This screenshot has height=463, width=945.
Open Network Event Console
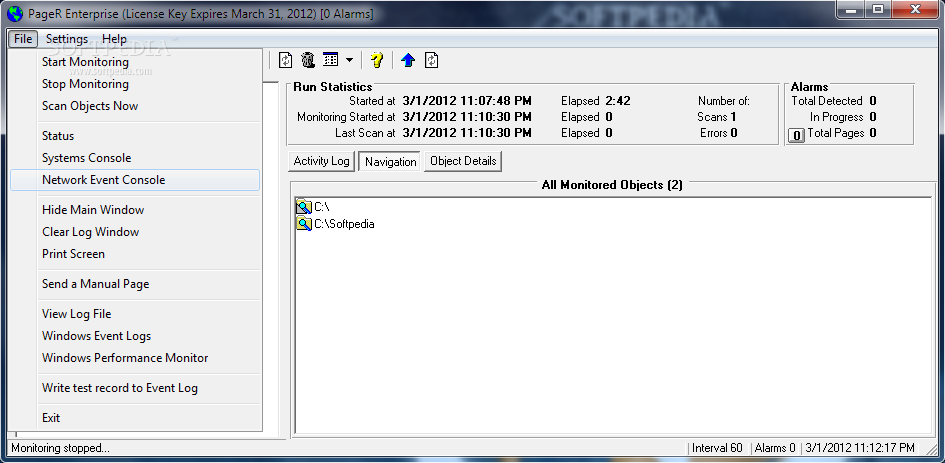135,180
